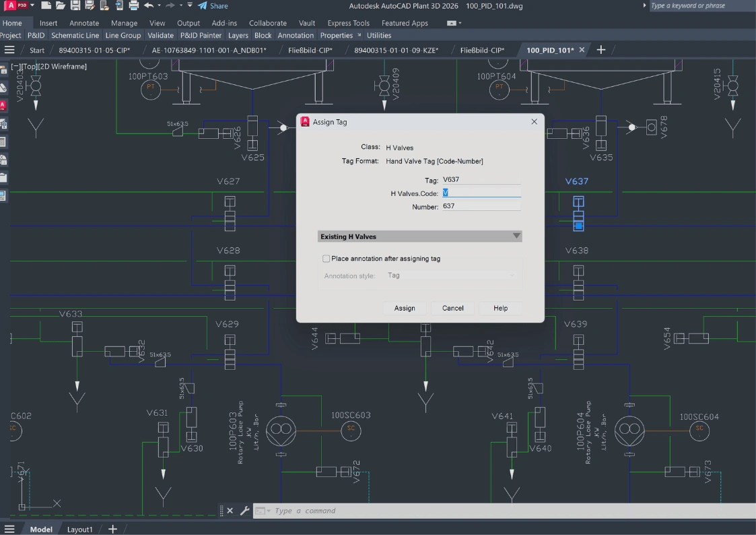Tick Place annotation after assigning tag checkbox

pyautogui.click(x=327, y=259)
